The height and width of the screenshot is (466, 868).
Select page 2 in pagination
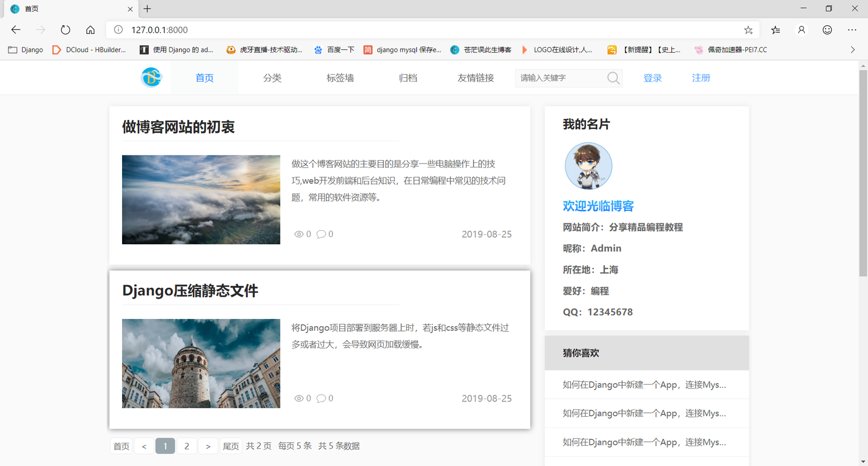(186, 446)
